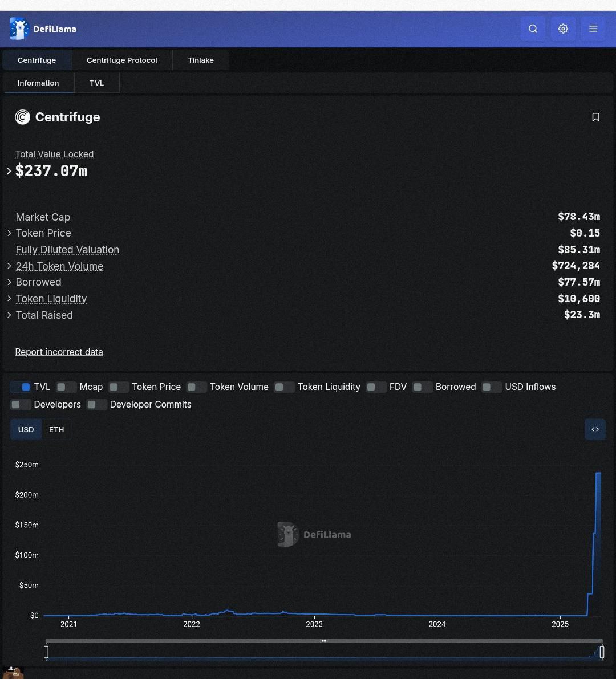The width and height of the screenshot is (616, 679).
Task: Expand the 24h Token Volume details
Action: tap(9, 266)
